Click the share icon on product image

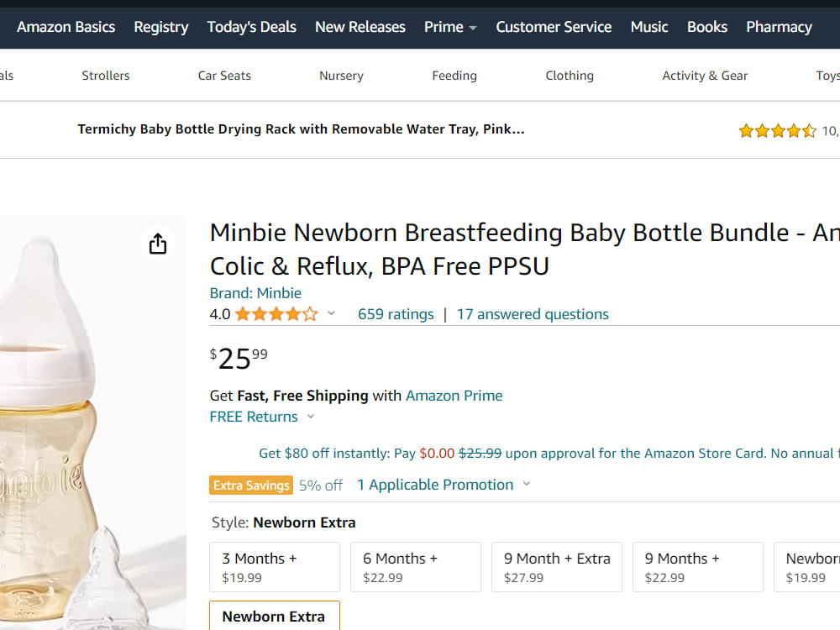(x=158, y=244)
